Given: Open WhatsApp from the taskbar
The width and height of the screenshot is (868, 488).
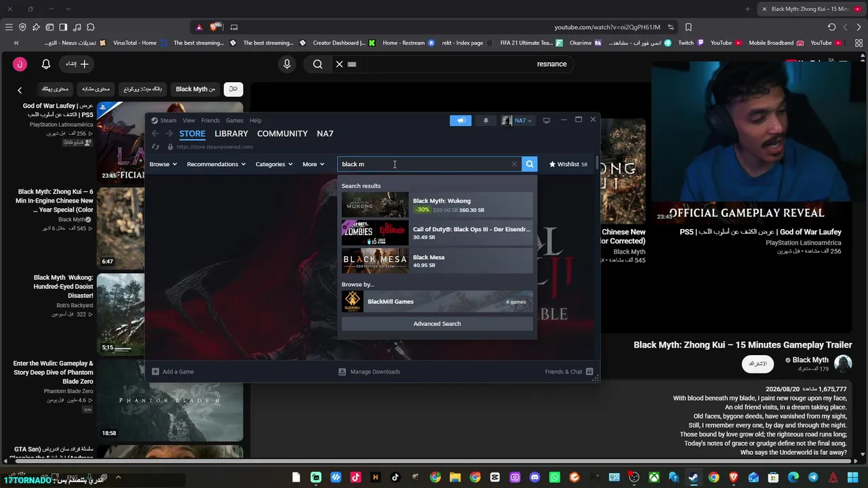Looking at the screenshot, I should click(554, 478).
